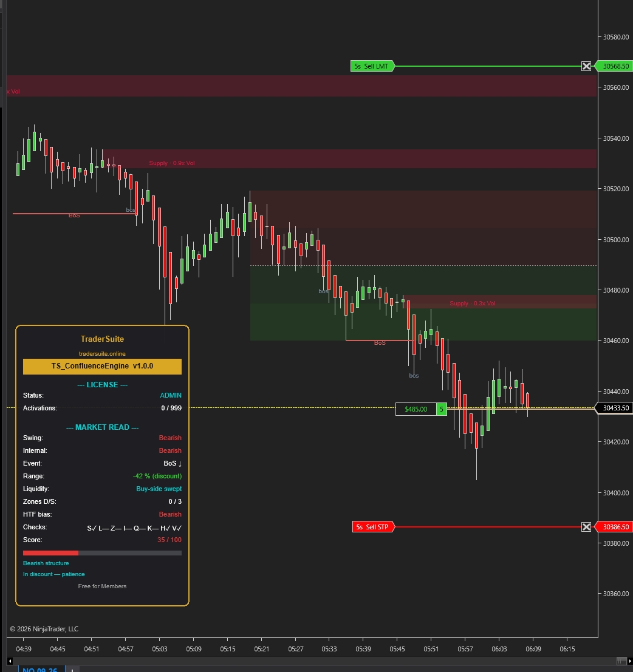This screenshot has height=672, width=633.
Task: Click the 30386.50 stop price marker
Action: click(615, 527)
